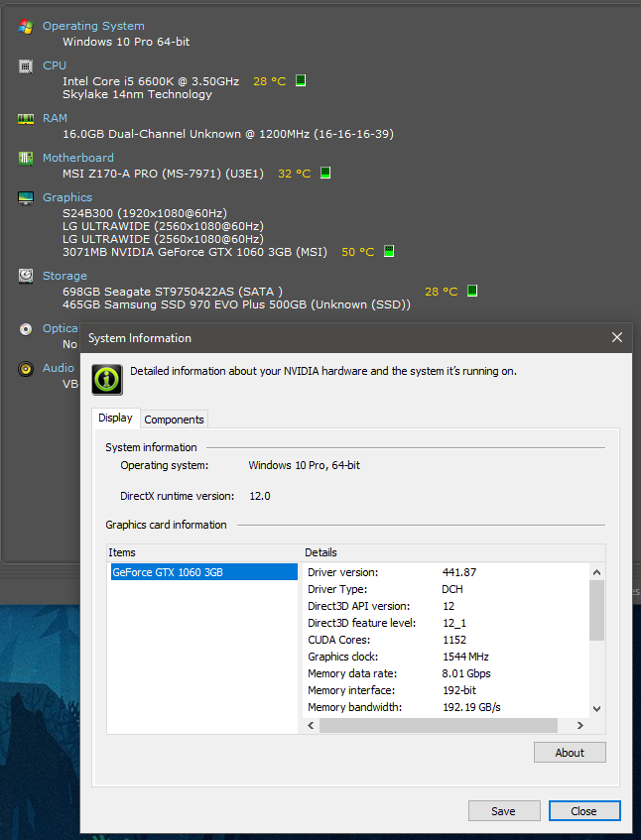This screenshot has width=641, height=840.
Task: Click the vertical scrollbar thumb in details
Action: tap(596, 610)
